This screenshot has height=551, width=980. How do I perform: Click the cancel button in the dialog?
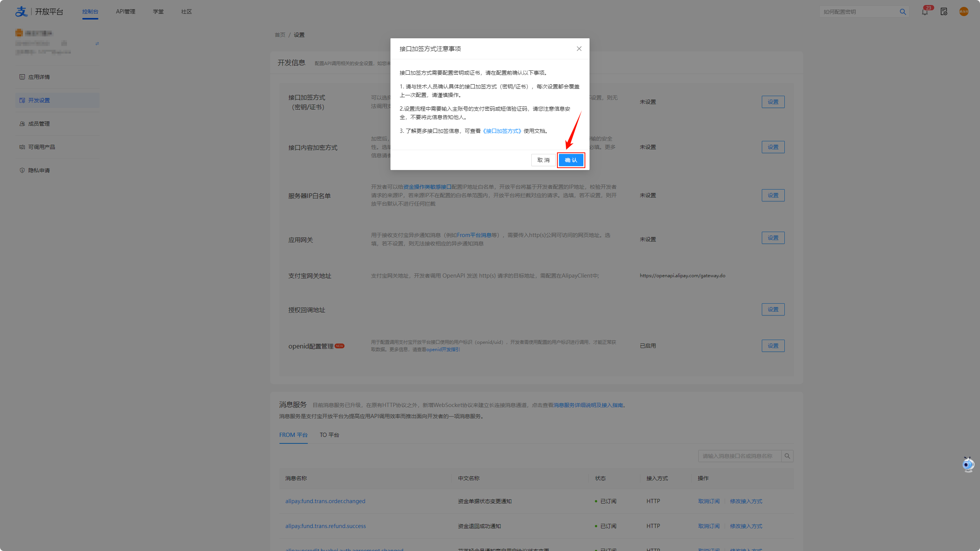543,160
